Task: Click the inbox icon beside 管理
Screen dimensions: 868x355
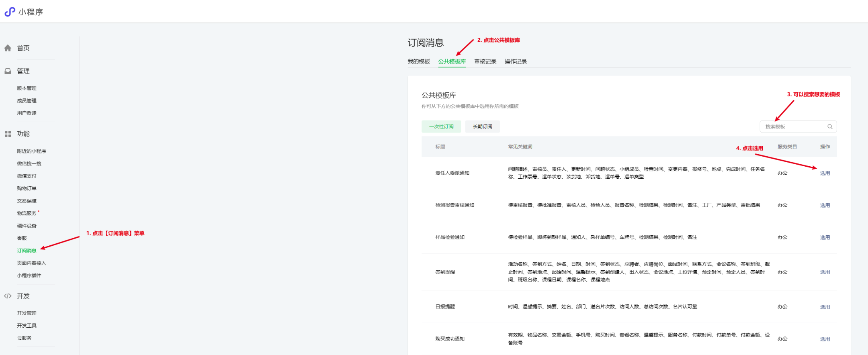Action: point(8,71)
